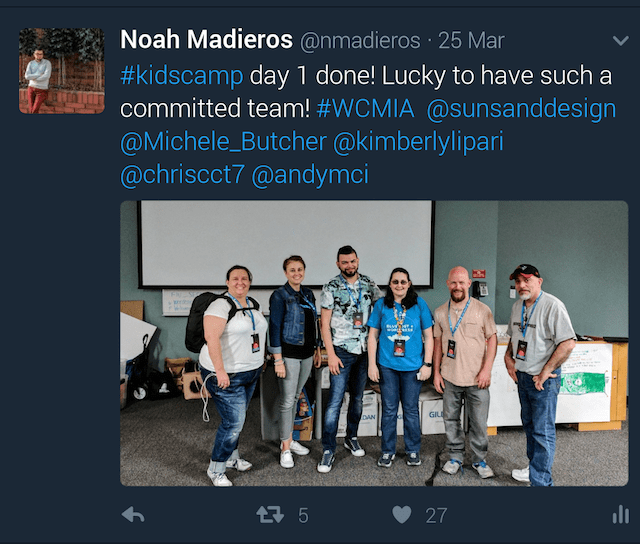Viewport: 640px width, 544px height.
Task: Click the like count 27
Action: click(x=436, y=515)
